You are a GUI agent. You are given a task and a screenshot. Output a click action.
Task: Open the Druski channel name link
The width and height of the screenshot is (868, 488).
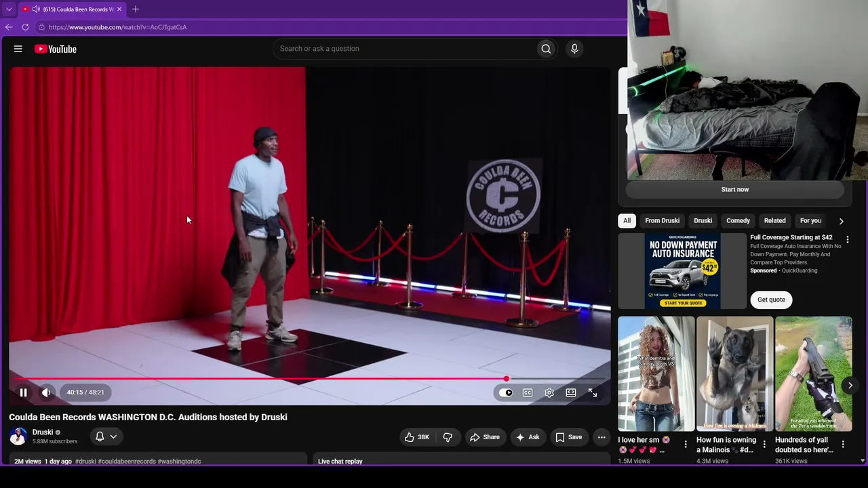(43, 432)
